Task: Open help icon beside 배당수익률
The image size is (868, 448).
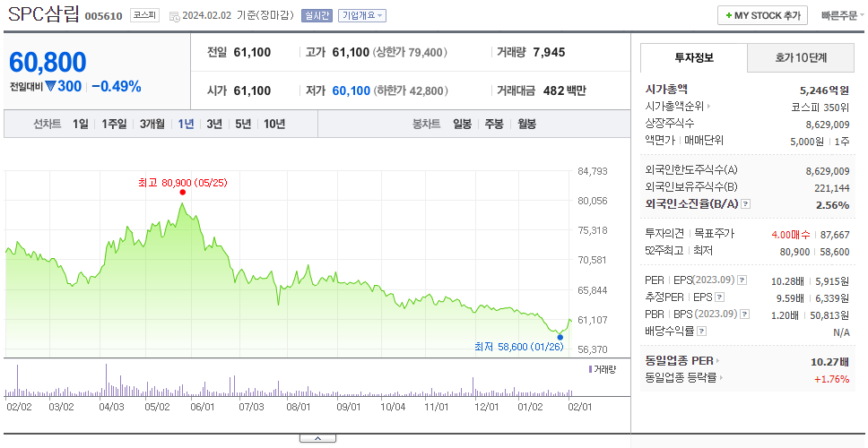Action: pos(702,332)
